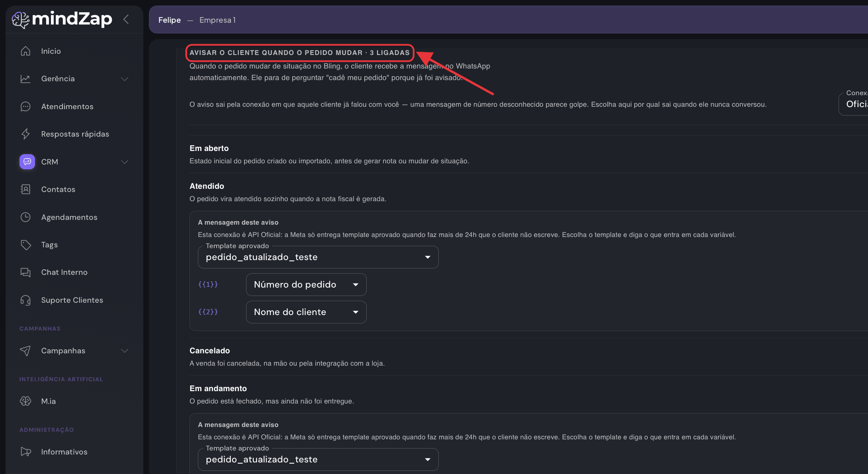The height and width of the screenshot is (474, 868).
Task: Open Atendido's Template aprovado dropdown
Action: coord(318,257)
